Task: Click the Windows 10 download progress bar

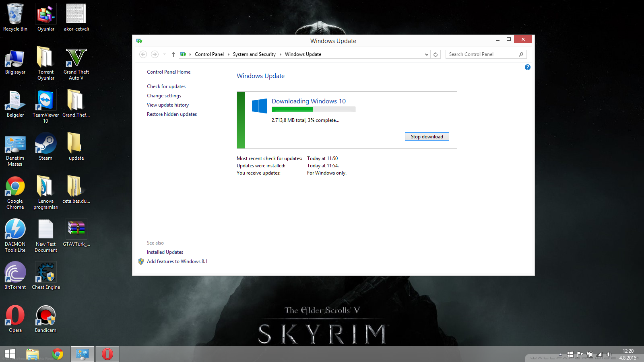Action: [x=314, y=109]
